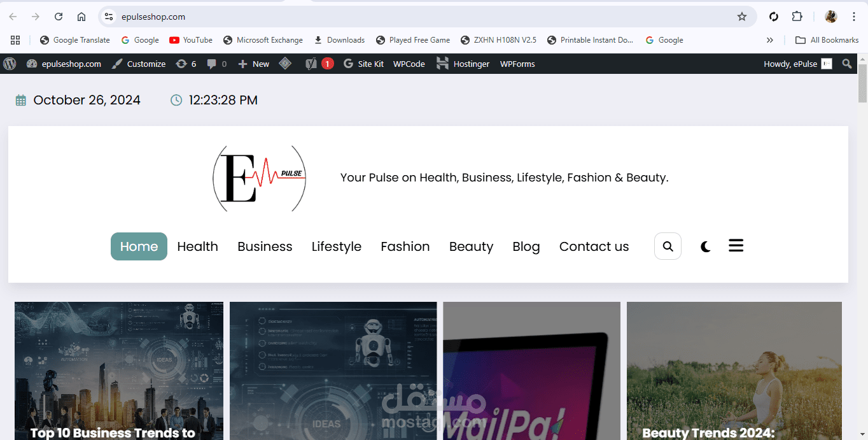The height and width of the screenshot is (440, 868).
Task: Select the Home nav tab
Action: 139,246
